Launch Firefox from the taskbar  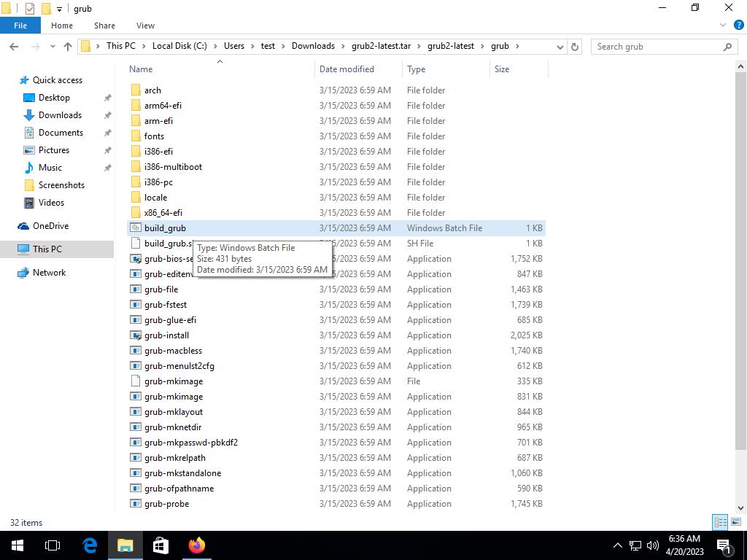pyautogui.click(x=196, y=545)
